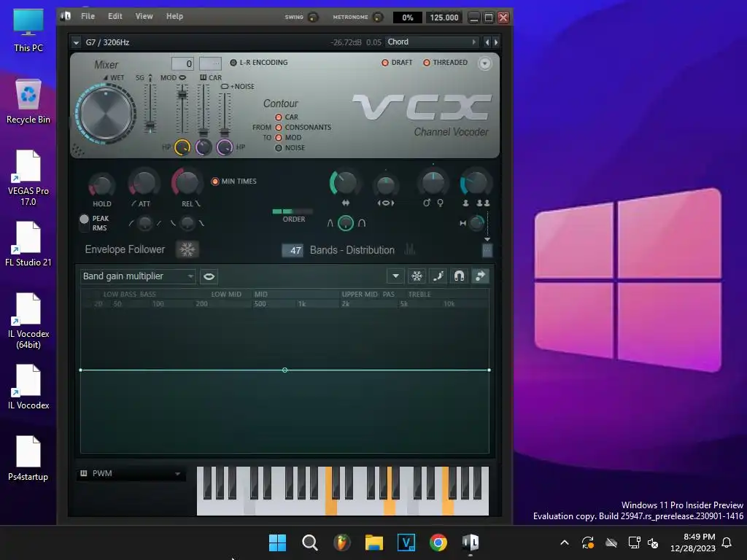Viewport: 747px width, 560px height.
Task: Open the plugin options arrow beside G7 / 3206Hz
Action: point(76,42)
